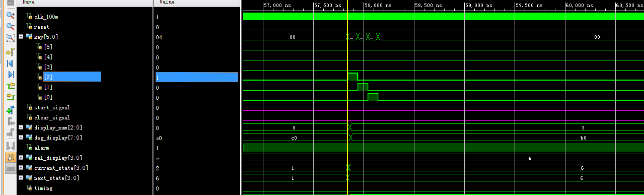644x195 pixels.
Task: Expand the current_state[3:0] bus
Action: pyautogui.click(x=21, y=168)
